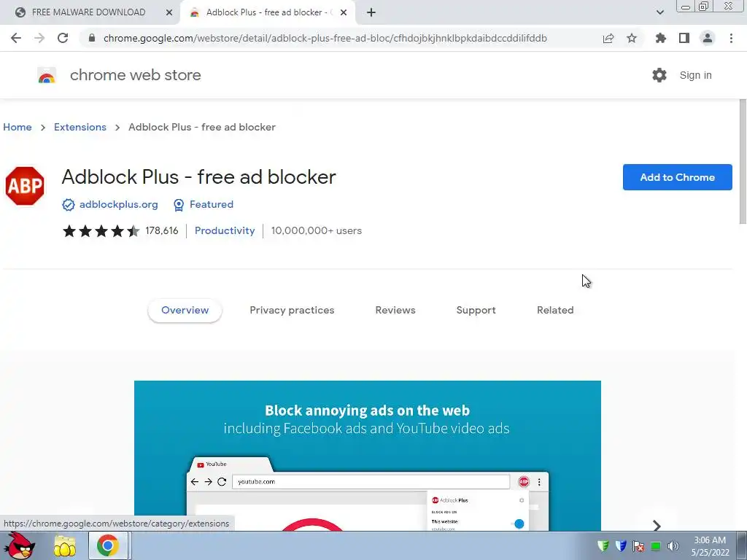
Task: Click the flag with red X tray icon
Action: point(638,546)
